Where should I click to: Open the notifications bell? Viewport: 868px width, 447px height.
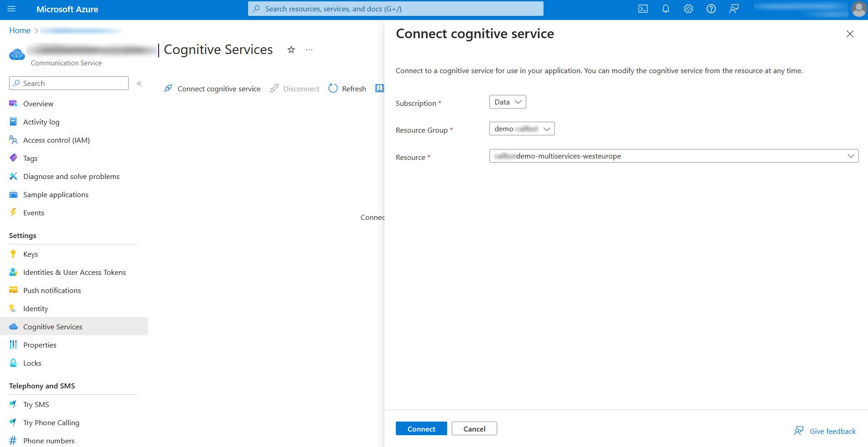pyautogui.click(x=666, y=9)
